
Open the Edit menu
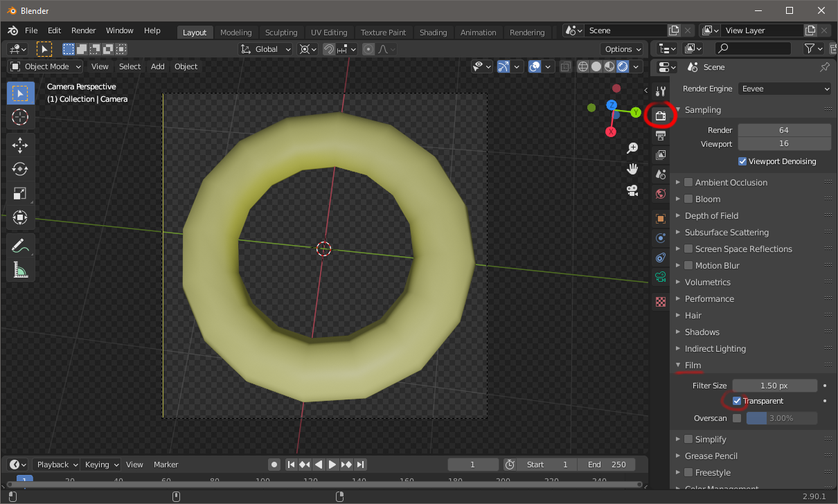pyautogui.click(x=55, y=30)
